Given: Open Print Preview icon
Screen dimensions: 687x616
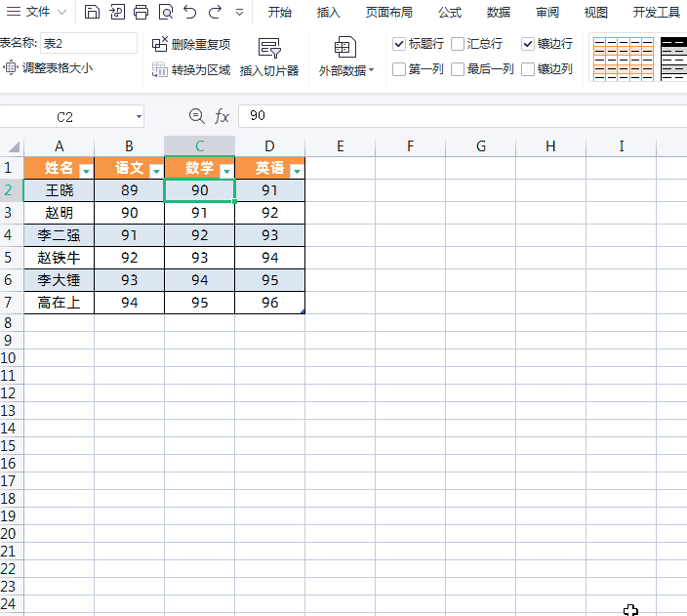Looking at the screenshot, I should [x=166, y=12].
